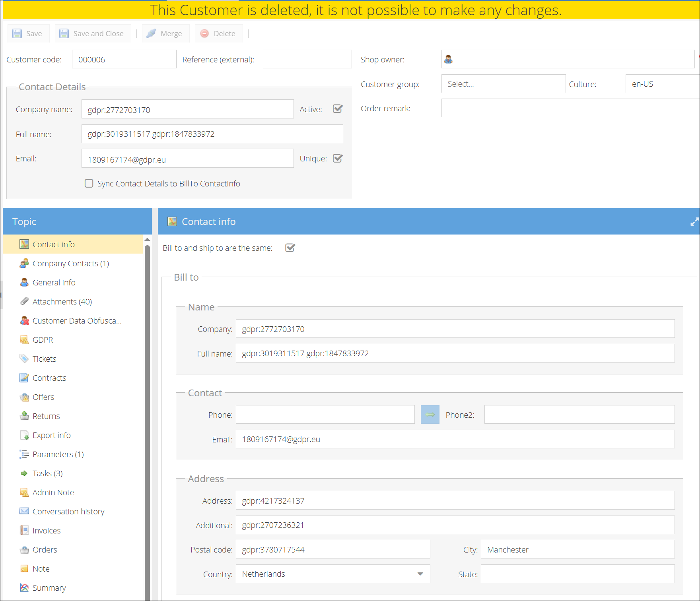Open the Culture en-US combo box
700x601 pixels.
662,84
